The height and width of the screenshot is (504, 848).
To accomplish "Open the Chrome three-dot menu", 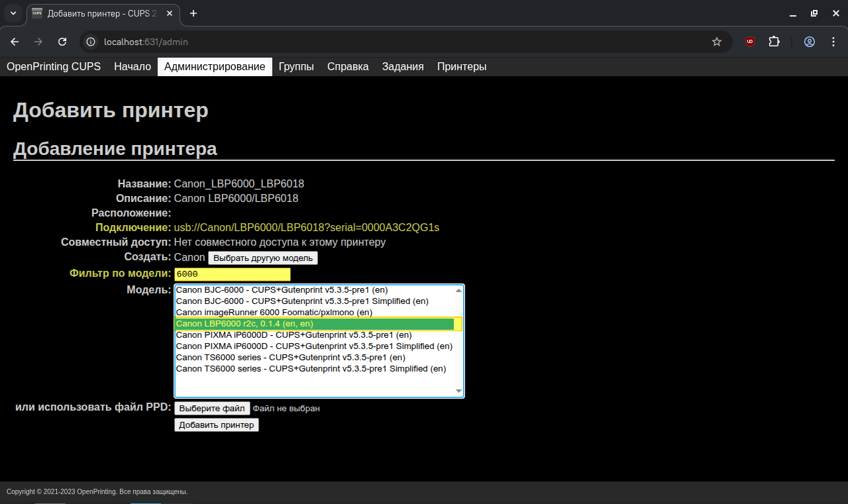I will (x=833, y=42).
